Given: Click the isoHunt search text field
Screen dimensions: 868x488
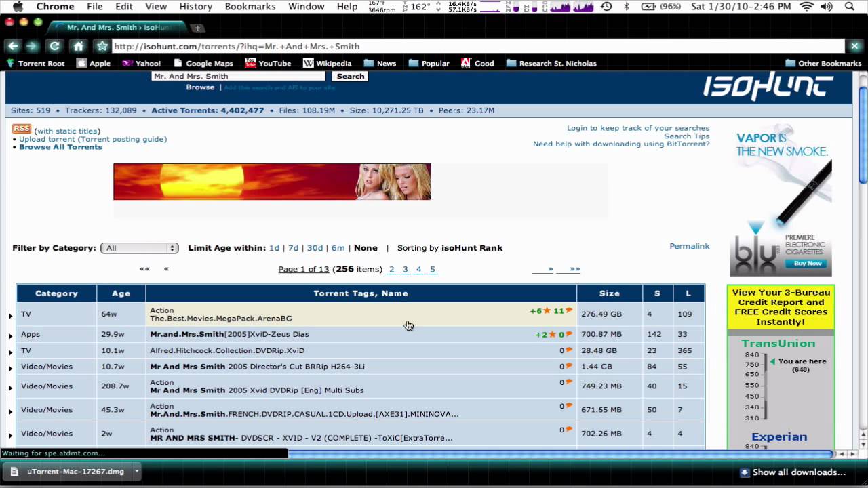Looking at the screenshot, I should [x=238, y=77].
